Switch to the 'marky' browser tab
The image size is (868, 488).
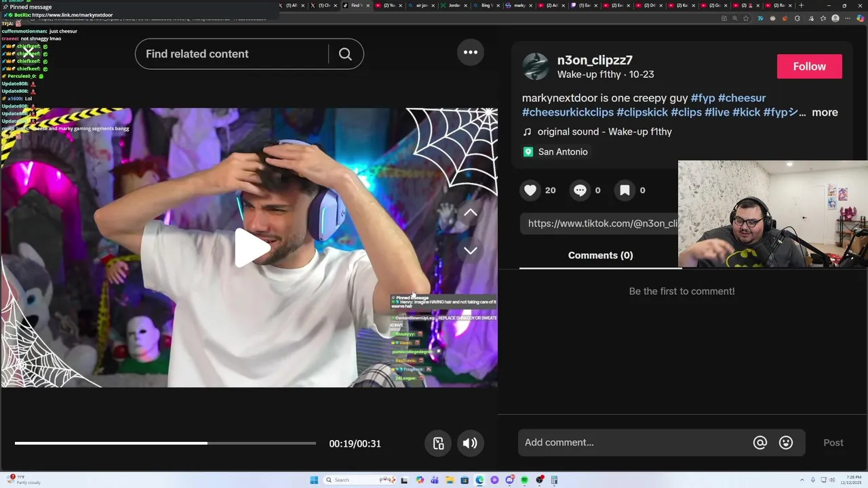(519, 5)
